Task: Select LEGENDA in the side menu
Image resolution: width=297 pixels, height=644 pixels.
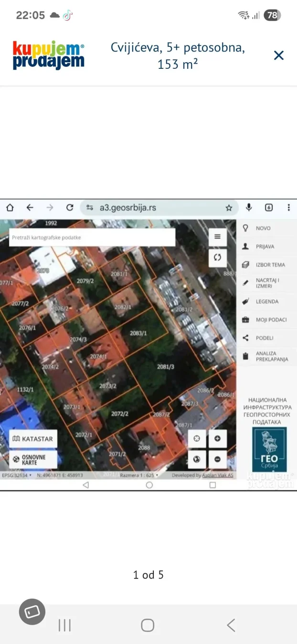Action: pos(266,302)
